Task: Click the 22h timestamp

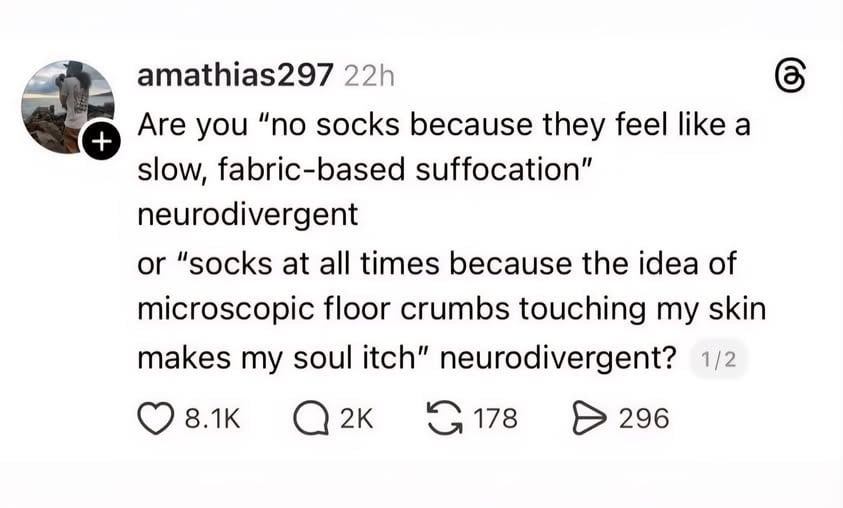Action: click(369, 77)
